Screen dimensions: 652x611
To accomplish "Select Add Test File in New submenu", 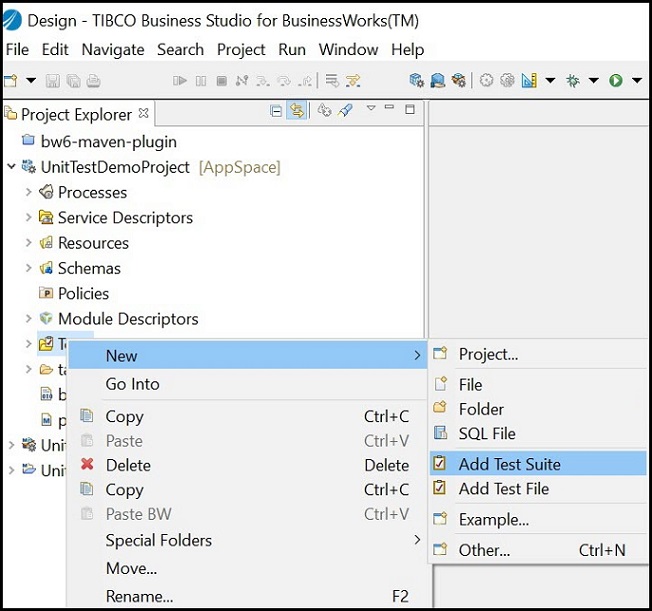I will click(538, 489).
